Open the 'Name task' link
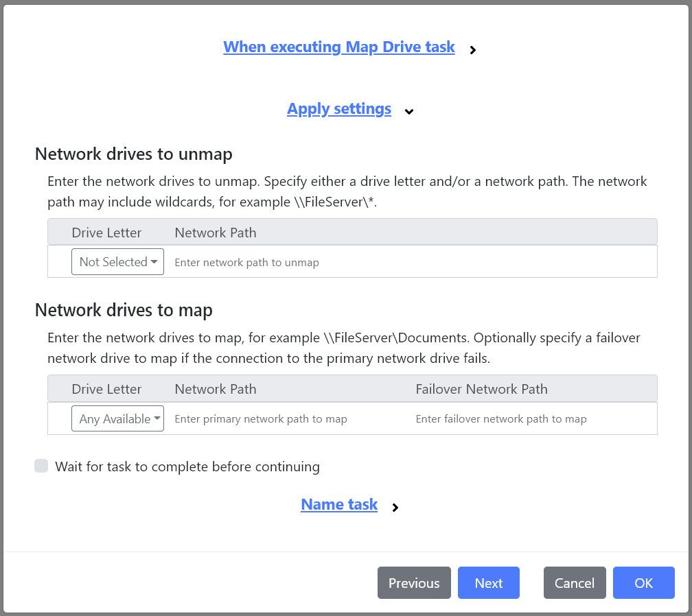 (338, 504)
